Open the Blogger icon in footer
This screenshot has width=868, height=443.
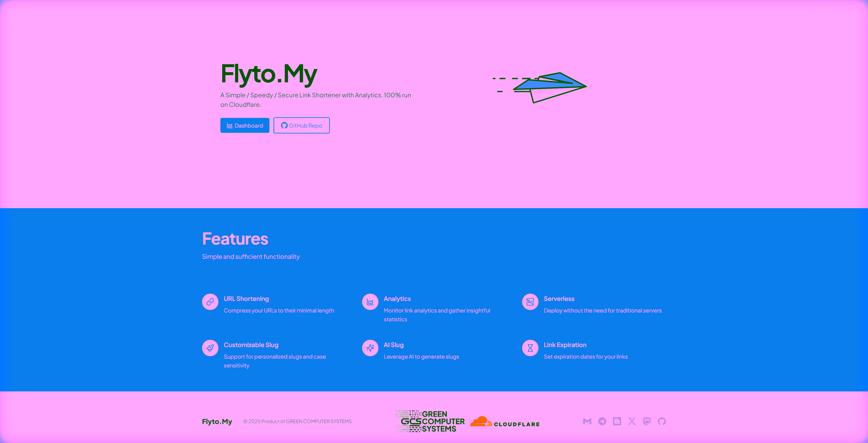(617, 421)
